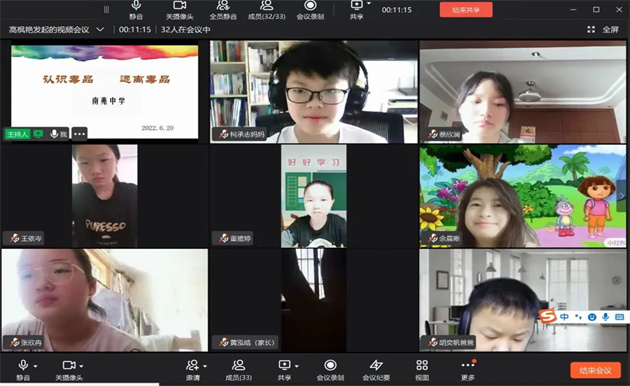Open members (32/33) list in top toolbar

click(x=266, y=10)
